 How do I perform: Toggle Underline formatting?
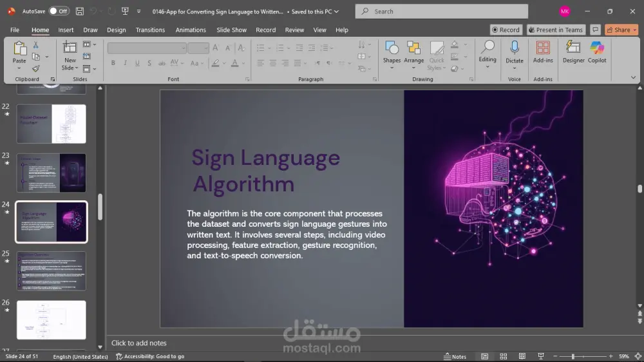[x=137, y=63]
